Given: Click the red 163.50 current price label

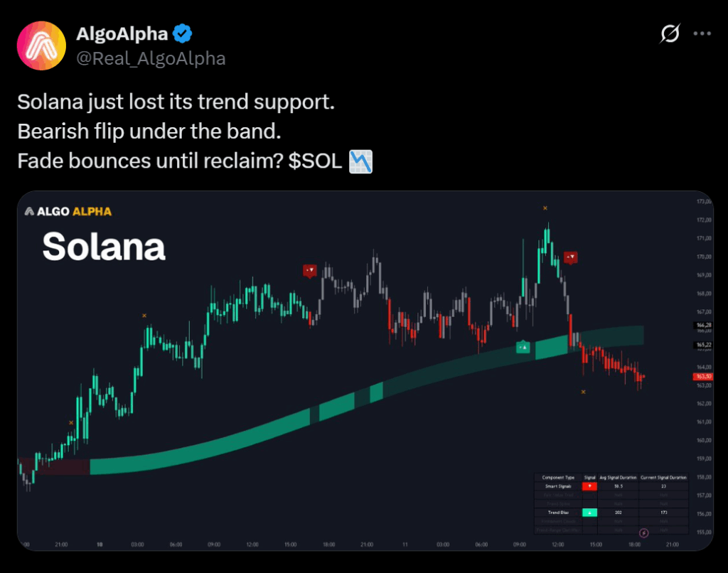Looking at the screenshot, I should 702,377.
